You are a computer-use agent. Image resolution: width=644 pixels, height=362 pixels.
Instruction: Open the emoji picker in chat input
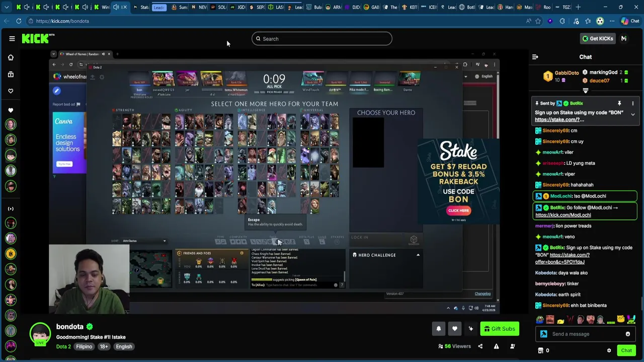click(x=628, y=334)
